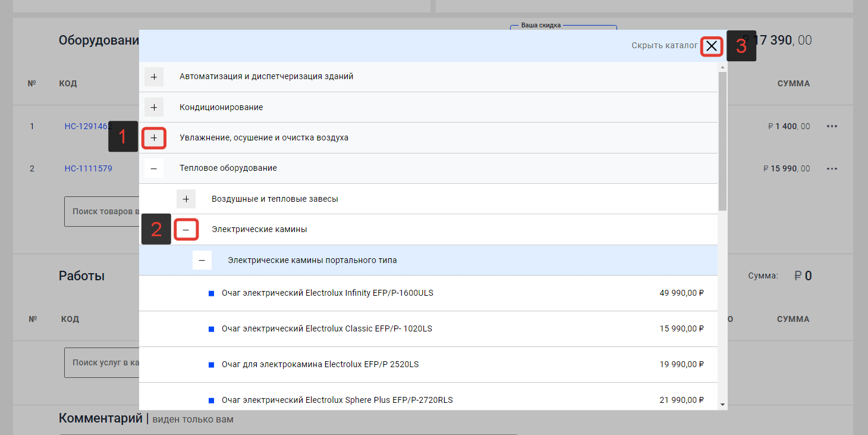Select 'Электрические камины портального типа' row

pos(428,260)
